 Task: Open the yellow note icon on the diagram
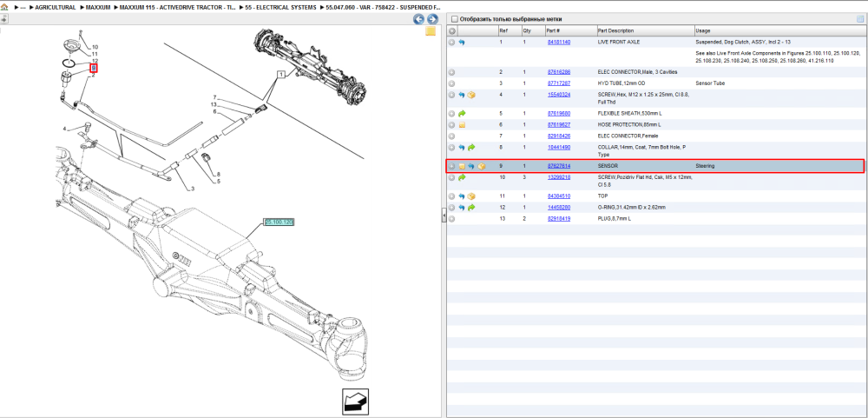coord(431,31)
